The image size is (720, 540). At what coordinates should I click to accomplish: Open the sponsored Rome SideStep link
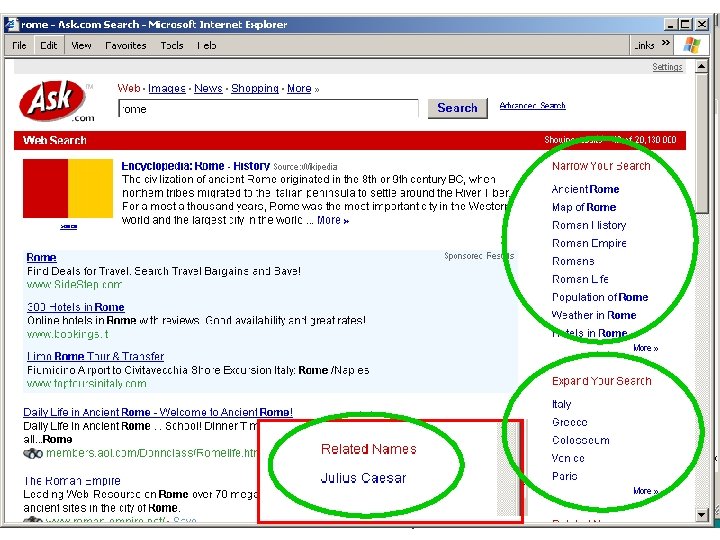coord(41,257)
